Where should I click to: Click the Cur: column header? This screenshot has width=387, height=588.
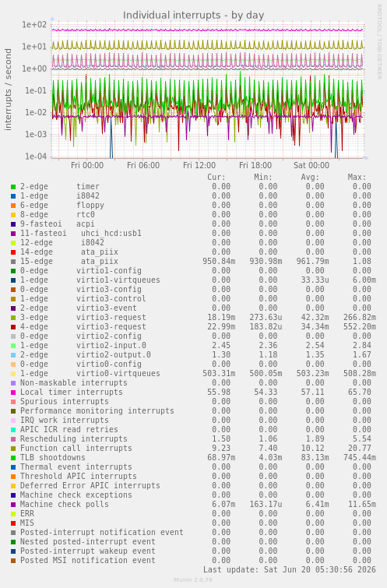tap(216, 178)
